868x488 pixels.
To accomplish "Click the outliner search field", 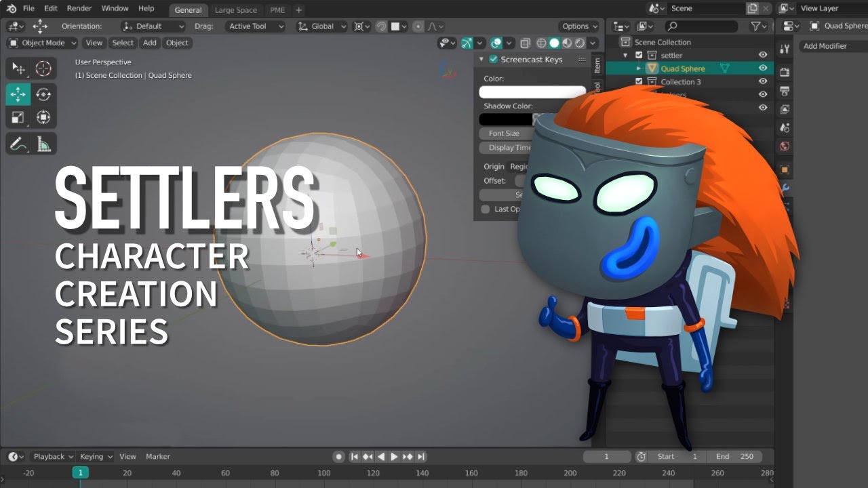I will tap(701, 26).
